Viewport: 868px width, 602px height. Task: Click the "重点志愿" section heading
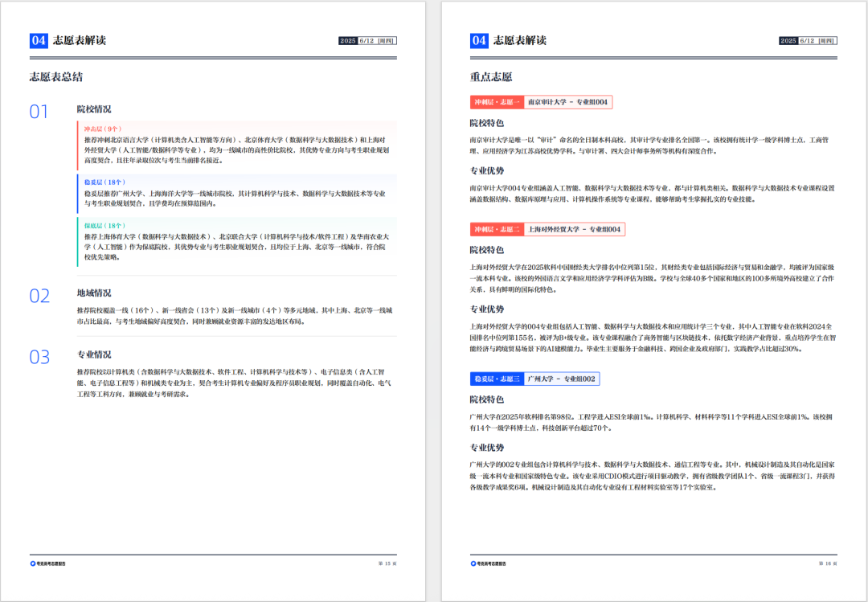pyautogui.click(x=491, y=76)
